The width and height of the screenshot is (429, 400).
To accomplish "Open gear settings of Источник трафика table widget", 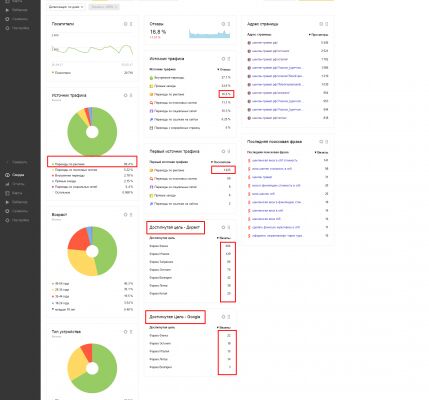I will (x=223, y=59).
